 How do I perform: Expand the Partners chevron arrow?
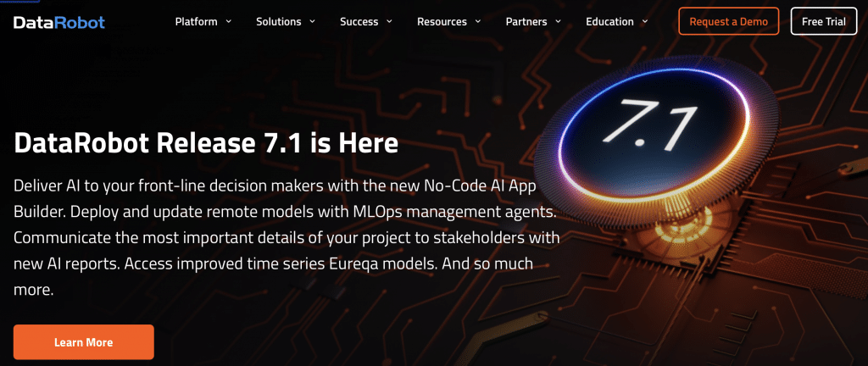(x=558, y=22)
